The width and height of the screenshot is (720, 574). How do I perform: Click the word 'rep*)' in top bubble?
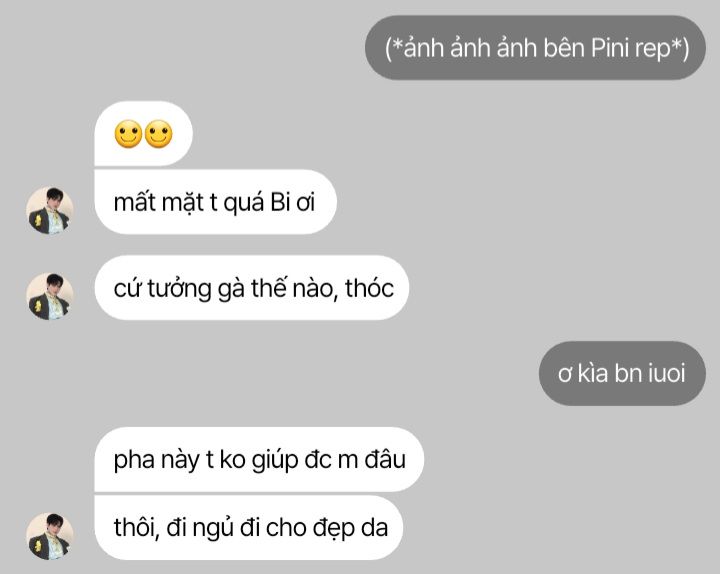pos(663,49)
